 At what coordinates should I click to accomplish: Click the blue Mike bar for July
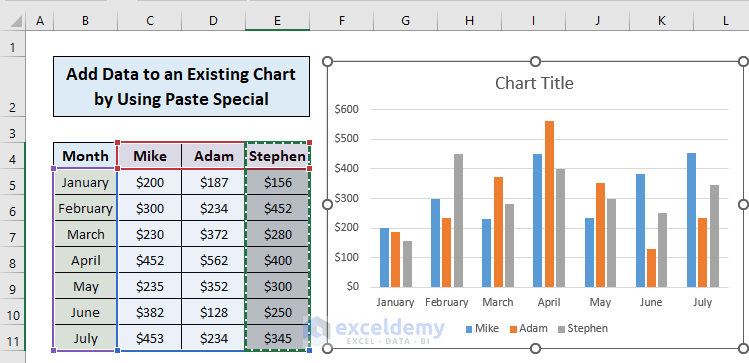[x=691, y=220]
